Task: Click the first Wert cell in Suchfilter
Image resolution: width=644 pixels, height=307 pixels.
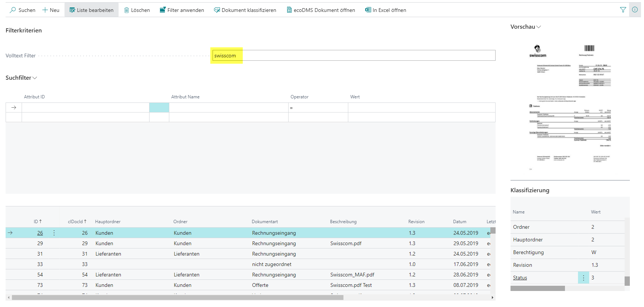Action: point(422,108)
